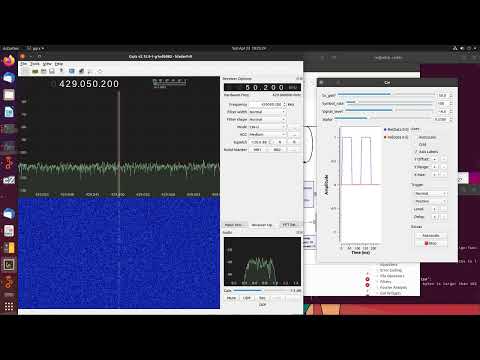Viewport: 480px width, 360px height.
Task: Open LibreOffice Writer from the dock
Action: coord(9,112)
